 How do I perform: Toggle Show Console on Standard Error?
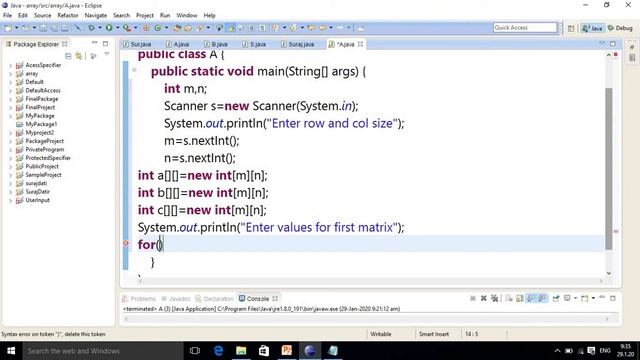pos(542,298)
